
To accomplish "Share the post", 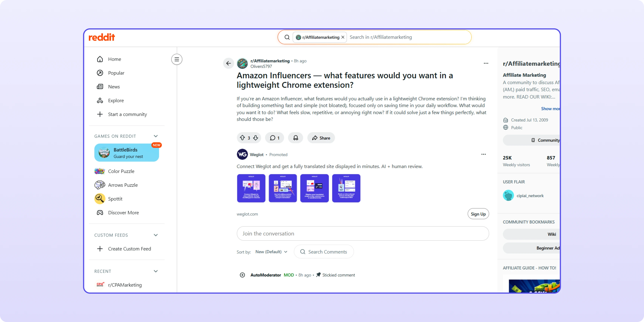I will tap(321, 138).
